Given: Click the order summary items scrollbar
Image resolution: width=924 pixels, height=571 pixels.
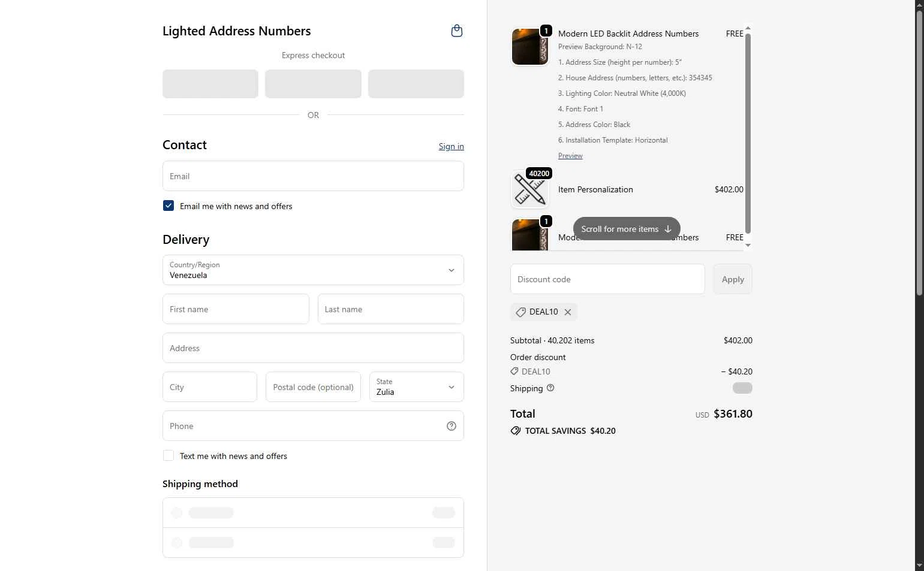Looking at the screenshot, I should (748, 133).
